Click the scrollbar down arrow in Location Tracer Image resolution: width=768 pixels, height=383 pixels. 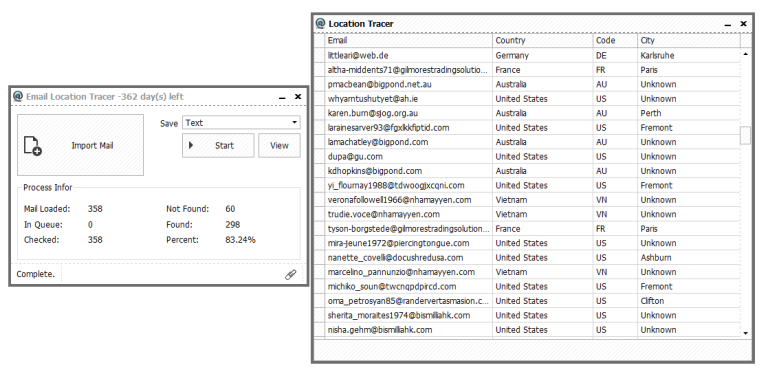click(745, 333)
